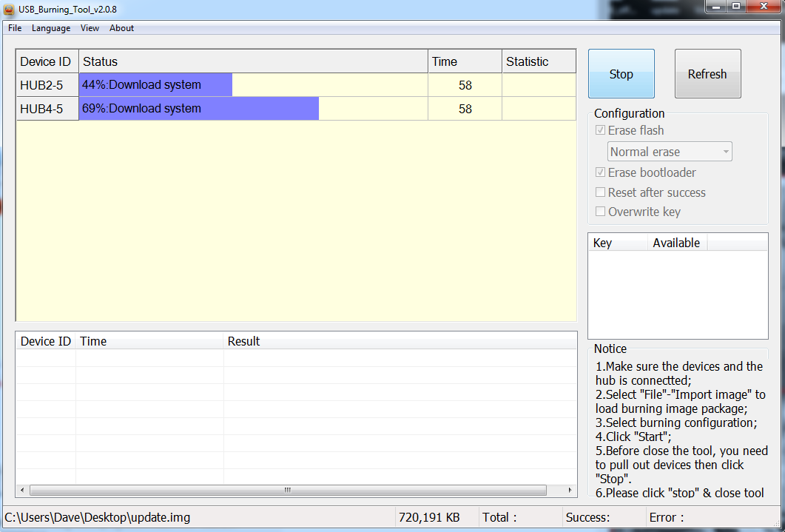Enable the Overwrite key checkbox
The image size is (785, 532).
(x=601, y=212)
